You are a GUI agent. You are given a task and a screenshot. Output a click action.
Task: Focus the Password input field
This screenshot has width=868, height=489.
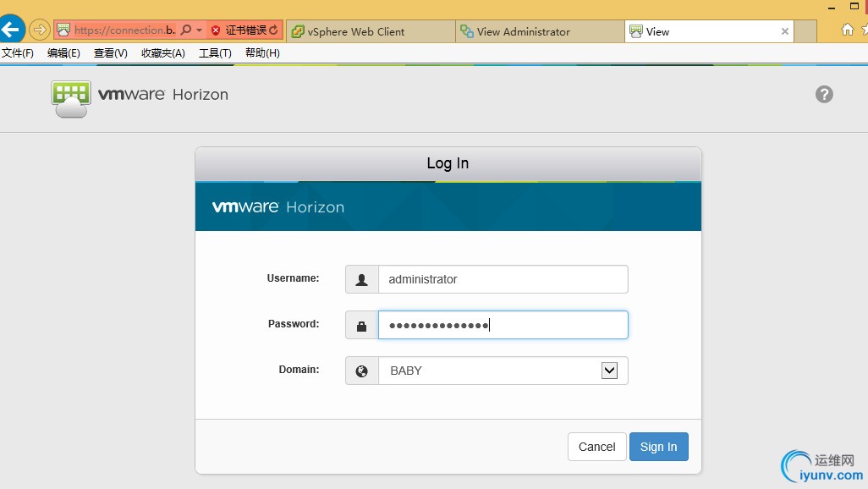point(503,325)
